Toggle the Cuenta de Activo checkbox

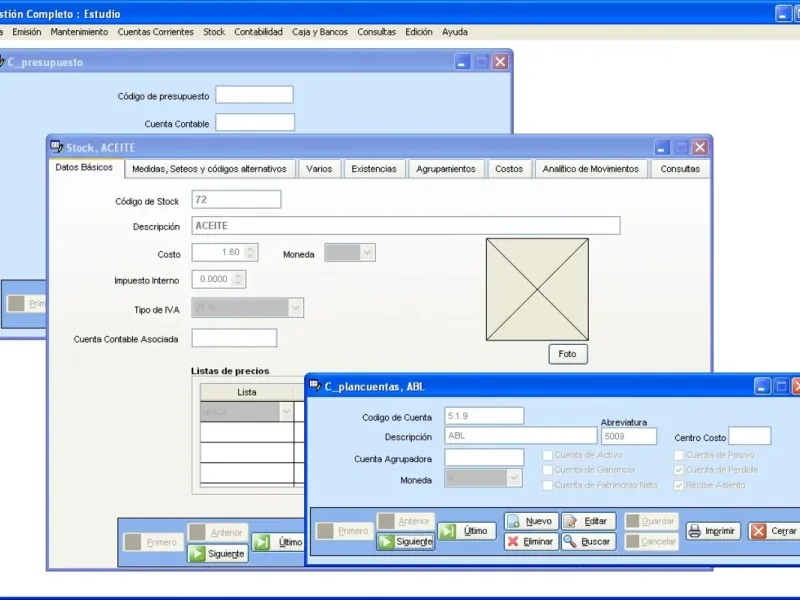(x=547, y=455)
